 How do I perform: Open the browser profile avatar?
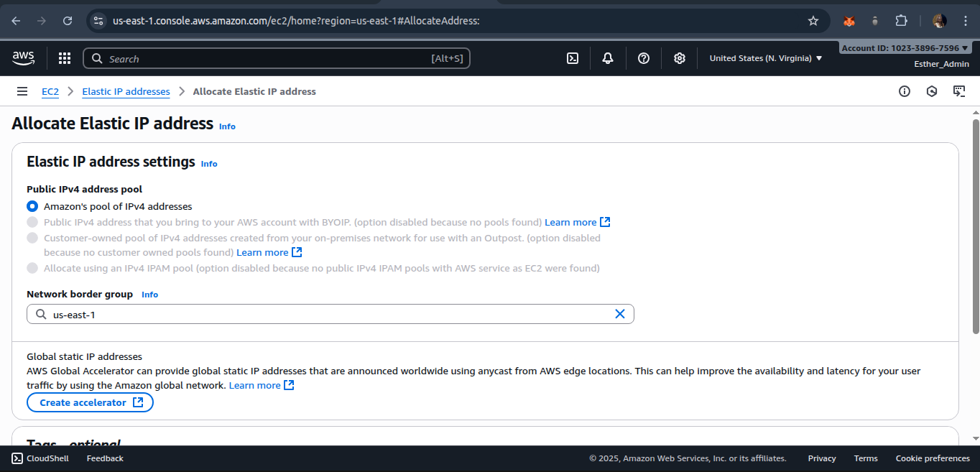[939, 21]
